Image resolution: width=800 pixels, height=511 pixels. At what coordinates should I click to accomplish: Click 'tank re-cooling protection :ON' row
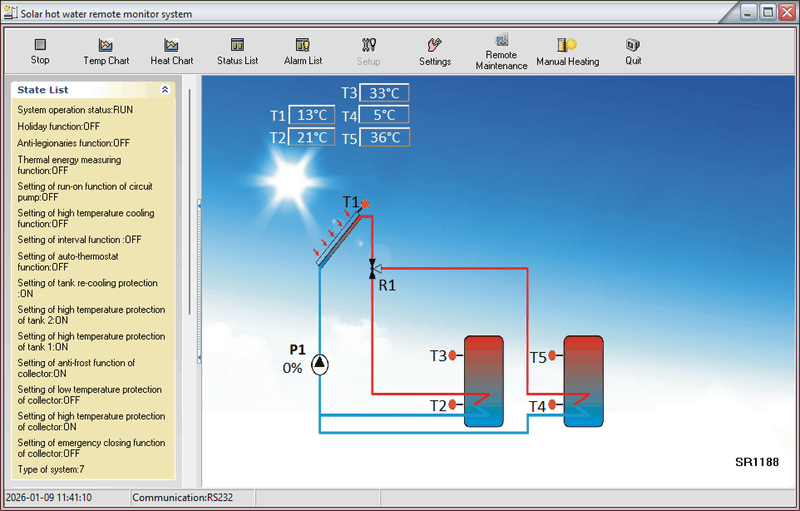(x=87, y=288)
